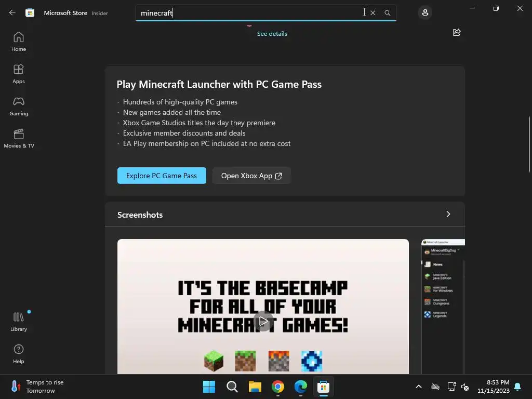Open File Explorer from taskbar
Image resolution: width=532 pixels, height=399 pixels.
255,387
